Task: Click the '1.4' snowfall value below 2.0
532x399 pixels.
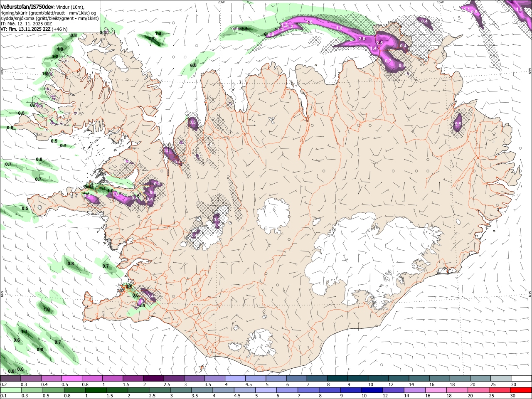Action: [374, 49]
